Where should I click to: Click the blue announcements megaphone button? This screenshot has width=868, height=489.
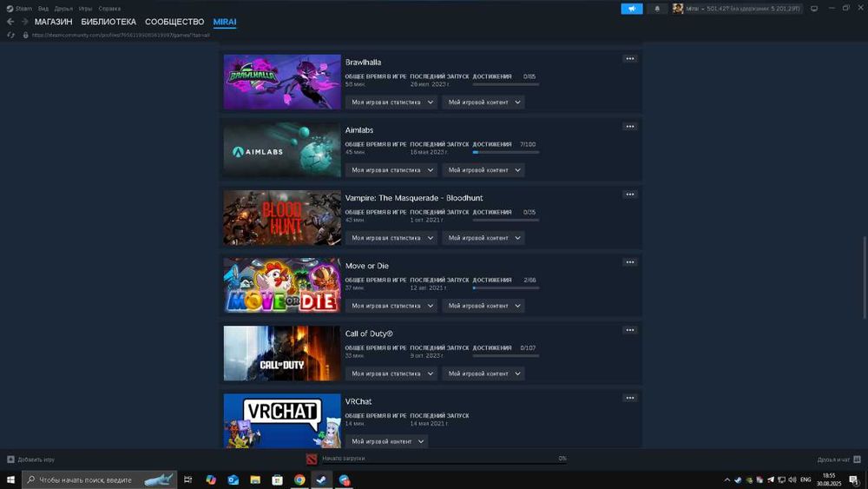632,9
